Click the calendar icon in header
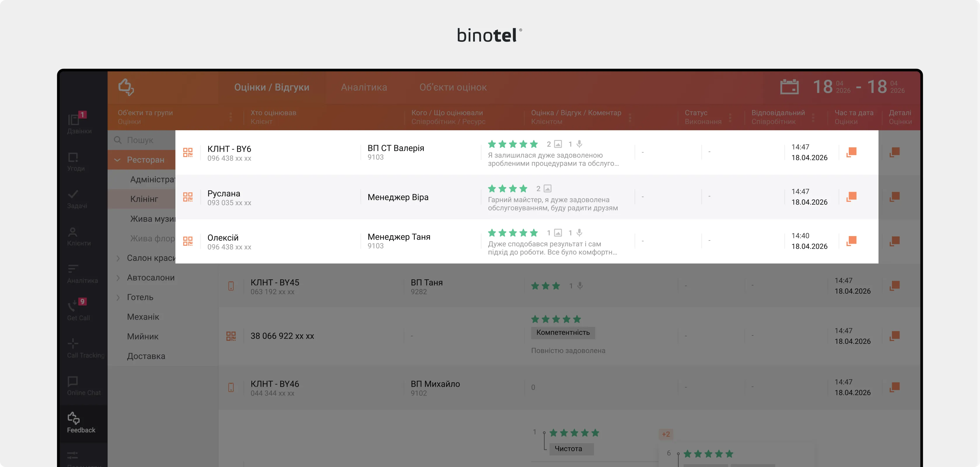Viewport: 980px width, 467px height. (x=789, y=87)
